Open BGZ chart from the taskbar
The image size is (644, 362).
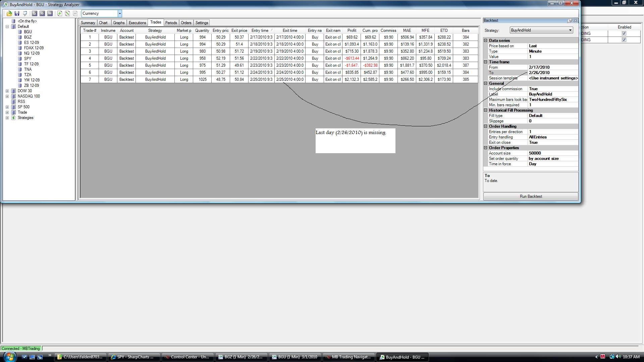241,357
